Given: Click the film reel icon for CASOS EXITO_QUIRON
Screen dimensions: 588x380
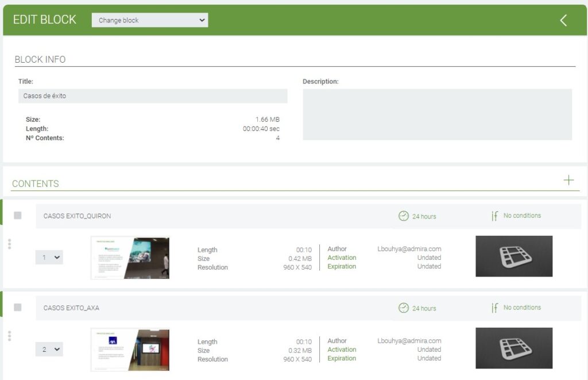Looking at the screenshot, I should [514, 256].
